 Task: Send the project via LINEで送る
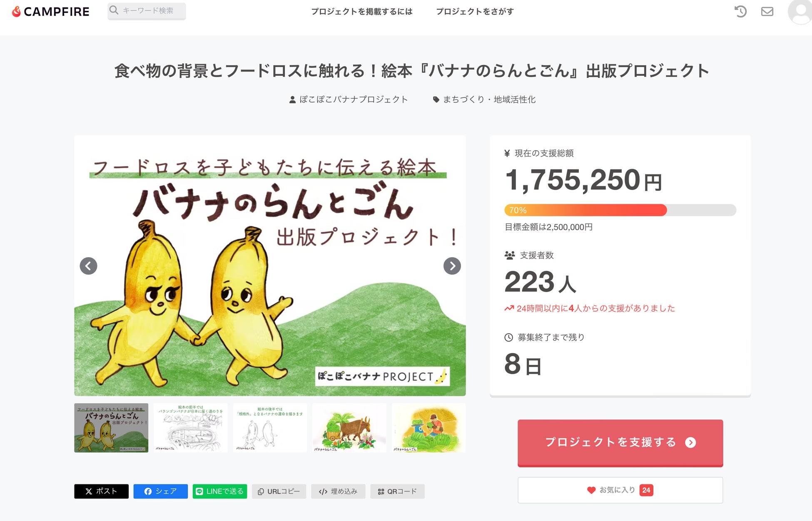coord(220,491)
